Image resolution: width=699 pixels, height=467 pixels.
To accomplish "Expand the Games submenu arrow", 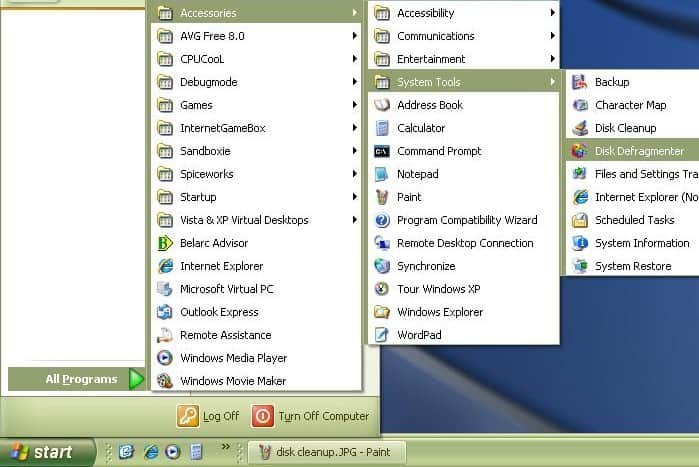I will pyautogui.click(x=354, y=105).
